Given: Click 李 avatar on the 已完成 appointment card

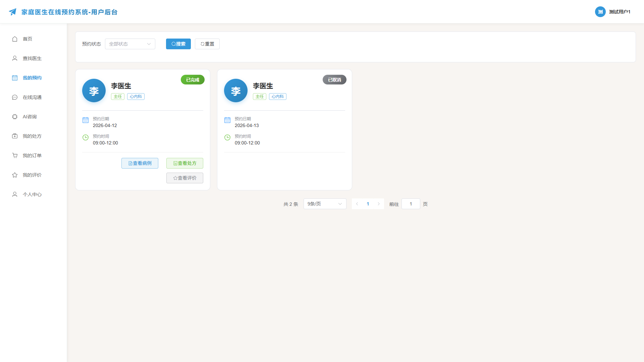Looking at the screenshot, I should (94, 90).
